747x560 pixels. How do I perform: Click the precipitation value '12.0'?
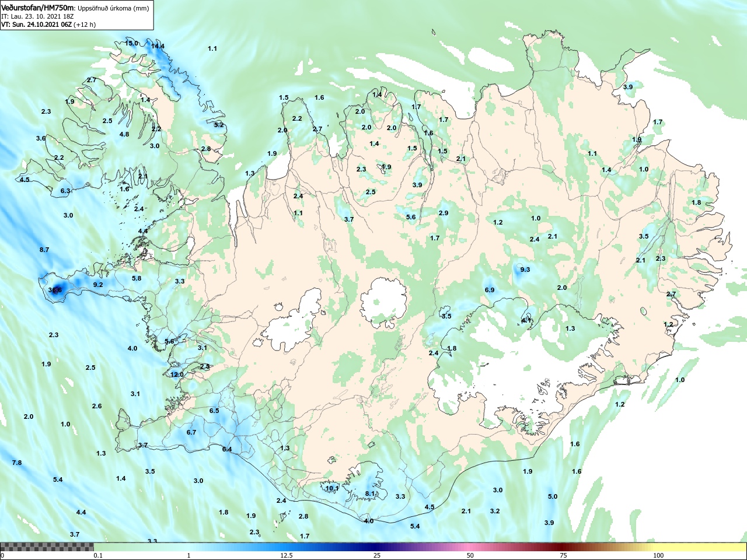pos(177,374)
